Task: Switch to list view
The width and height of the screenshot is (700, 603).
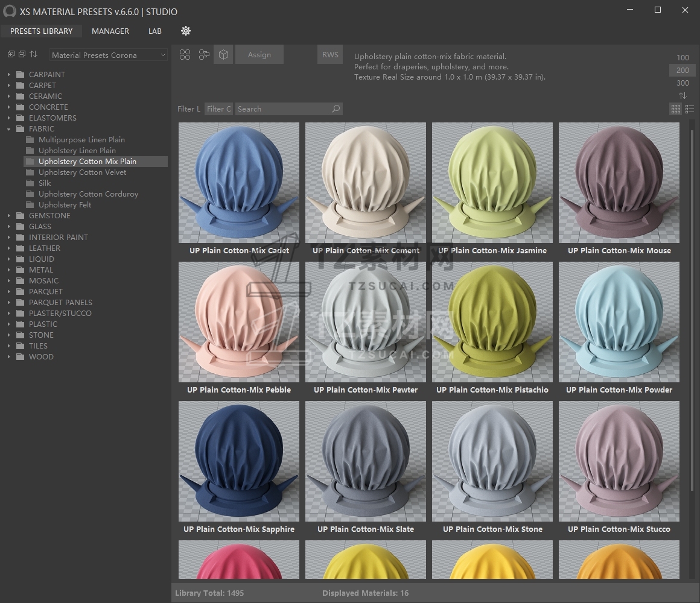Action: (x=690, y=109)
